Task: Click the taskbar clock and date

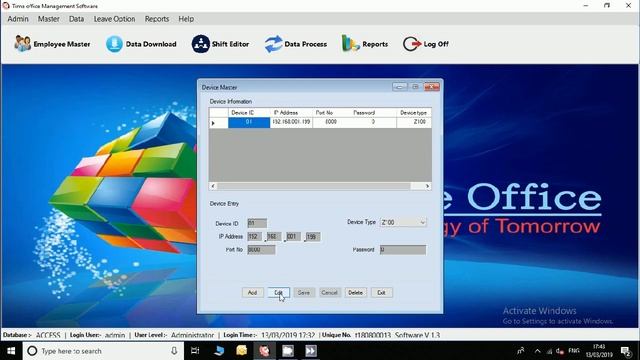Action: [x=599, y=351]
